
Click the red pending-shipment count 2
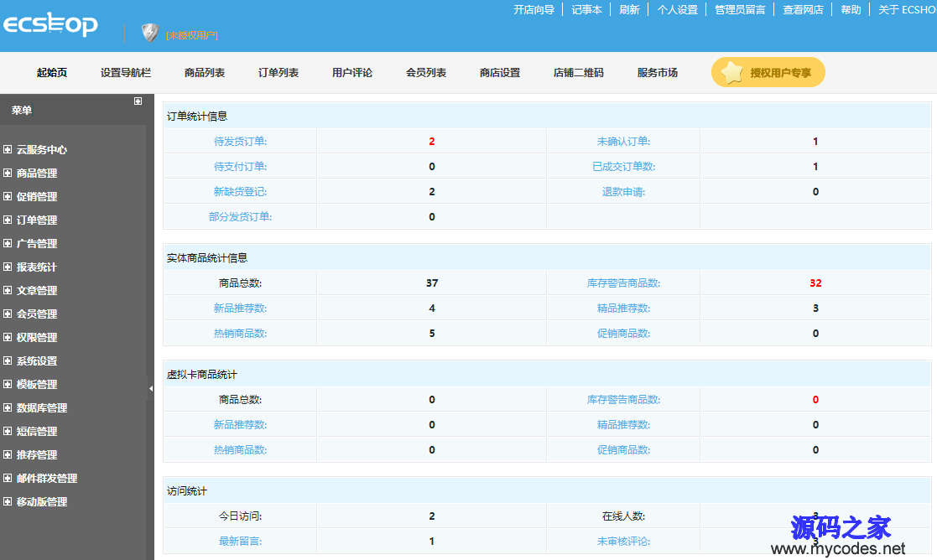pyautogui.click(x=431, y=142)
